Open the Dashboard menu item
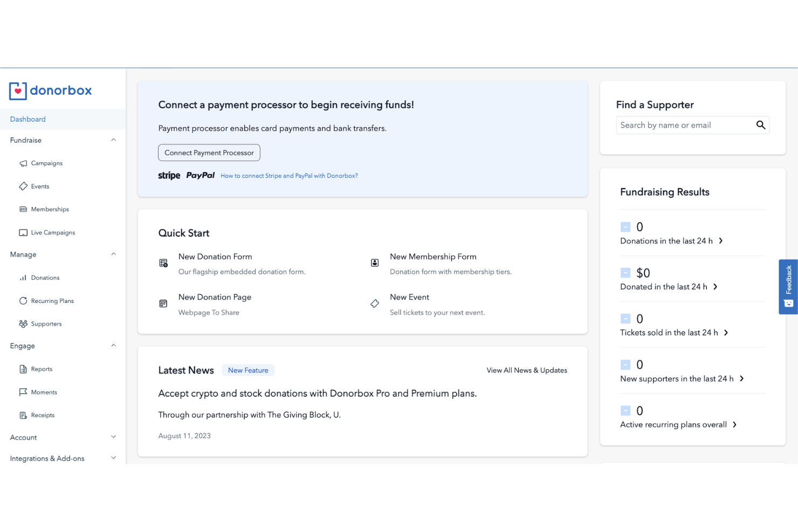The height and width of the screenshot is (532, 798). (x=27, y=119)
